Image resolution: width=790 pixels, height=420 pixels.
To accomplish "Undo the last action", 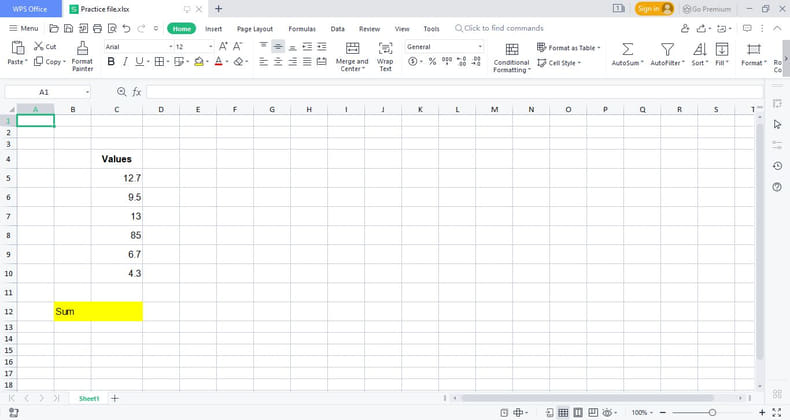I will [x=126, y=29].
